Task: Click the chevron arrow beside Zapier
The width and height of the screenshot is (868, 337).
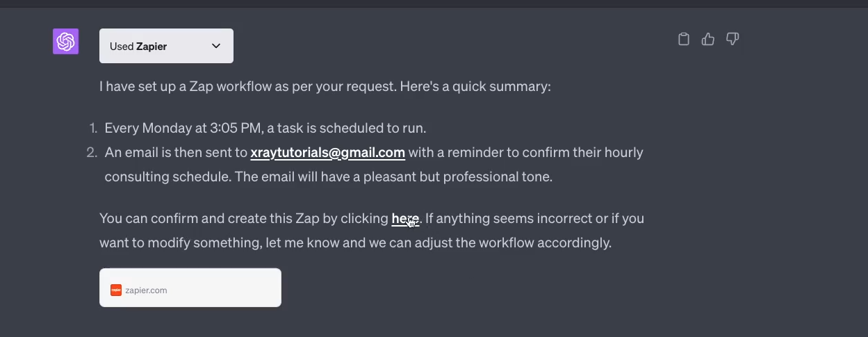Action: (x=216, y=46)
